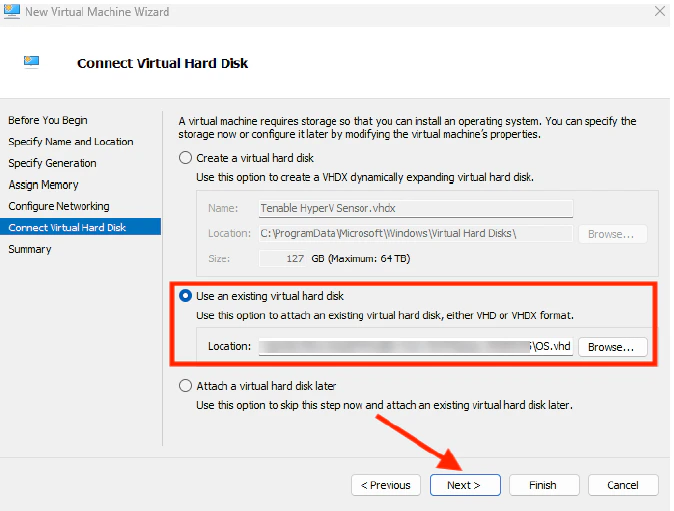Click Finish to complete the wizard
Viewport: 674px width, 511px height.
(544, 485)
